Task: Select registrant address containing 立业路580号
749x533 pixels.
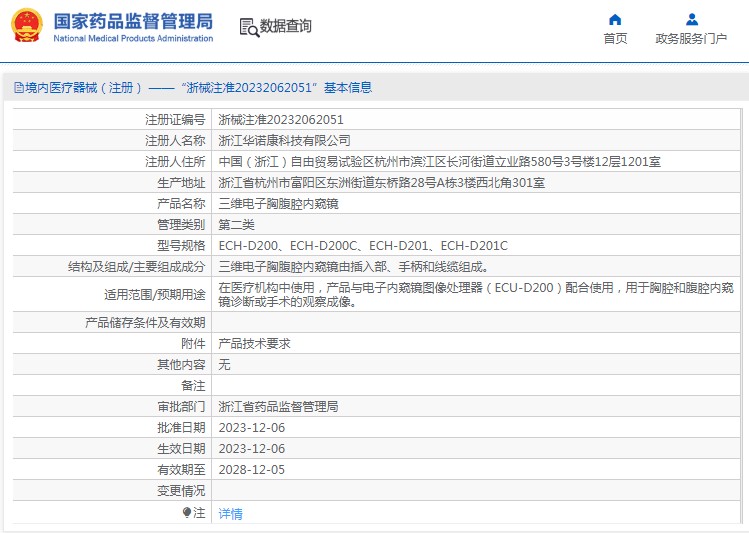Action: click(x=439, y=161)
